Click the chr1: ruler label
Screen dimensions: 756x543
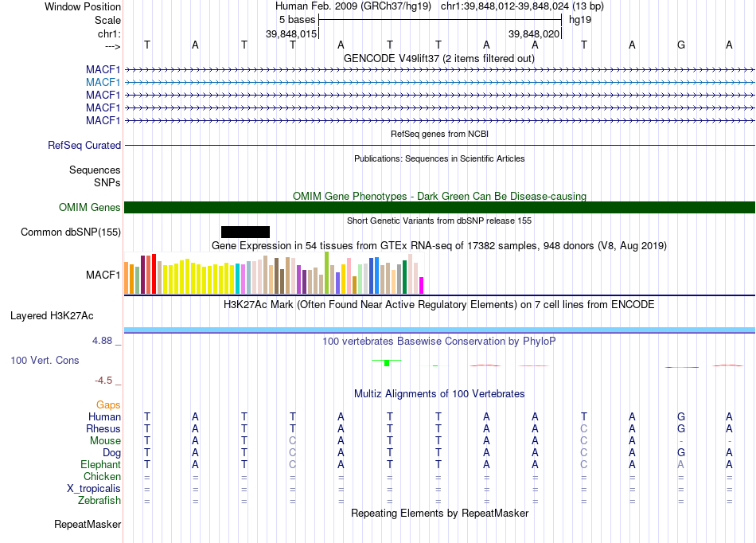(x=110, y=33)
